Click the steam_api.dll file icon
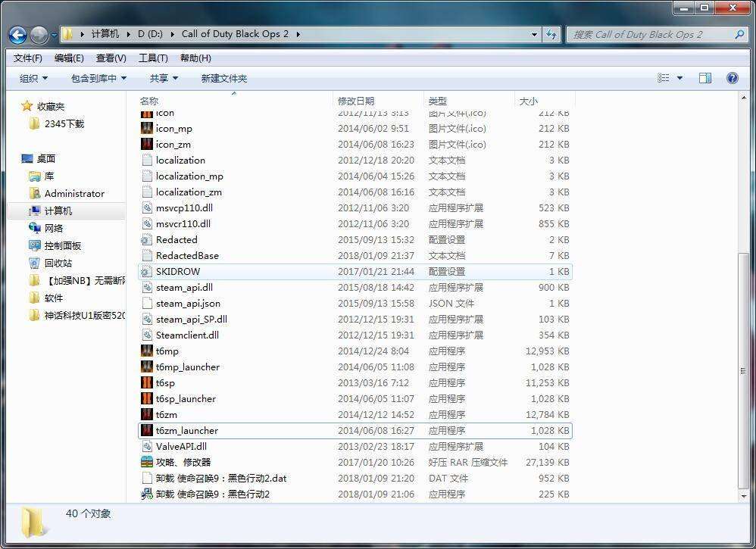This screenshot has width=756, height=549. 146,287
